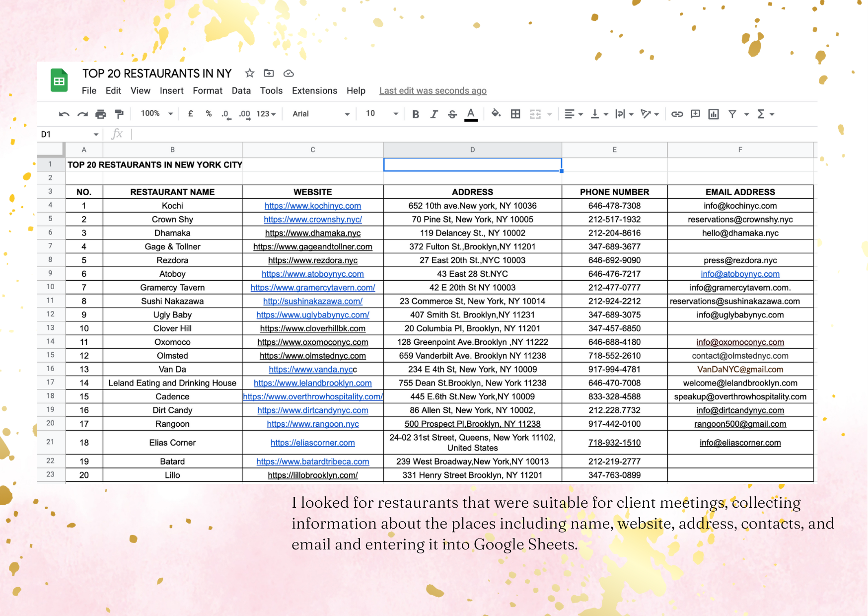This screenshot has height=616, width=868.
Task: Open the Edit menu
Action: click(113, 90)
